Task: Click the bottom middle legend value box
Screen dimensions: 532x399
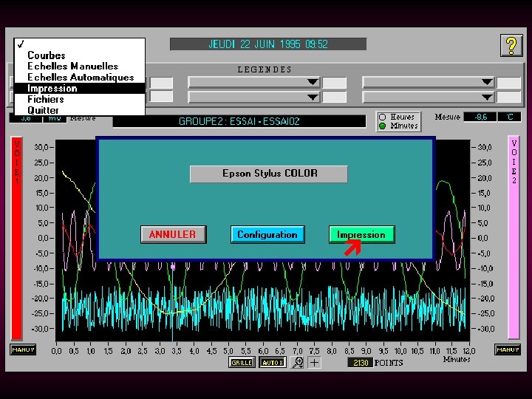Action: (334, 98)
